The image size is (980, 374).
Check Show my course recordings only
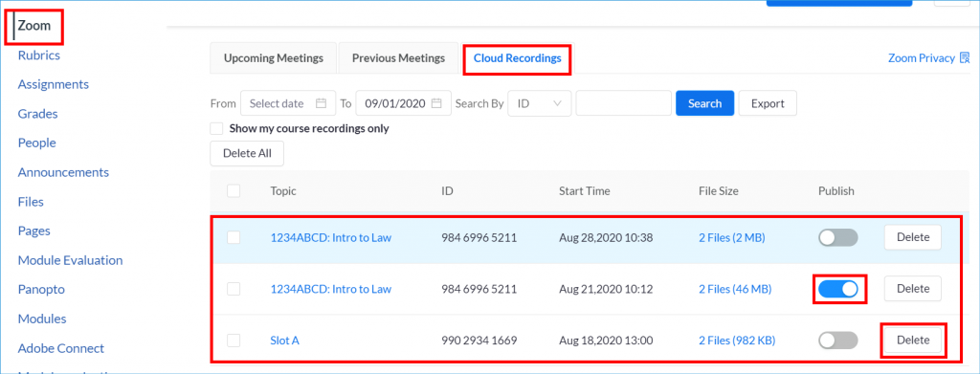tap(217, 128)
